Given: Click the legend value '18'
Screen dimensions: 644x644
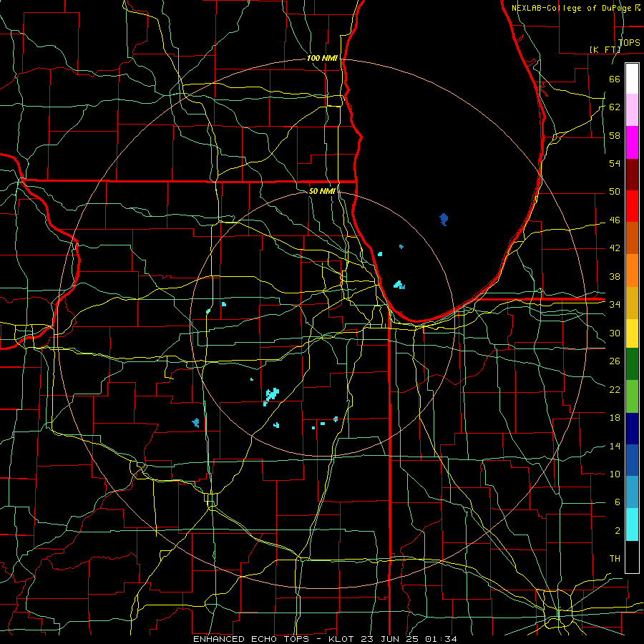Looking at the screenshot, I should click(615, 418).
